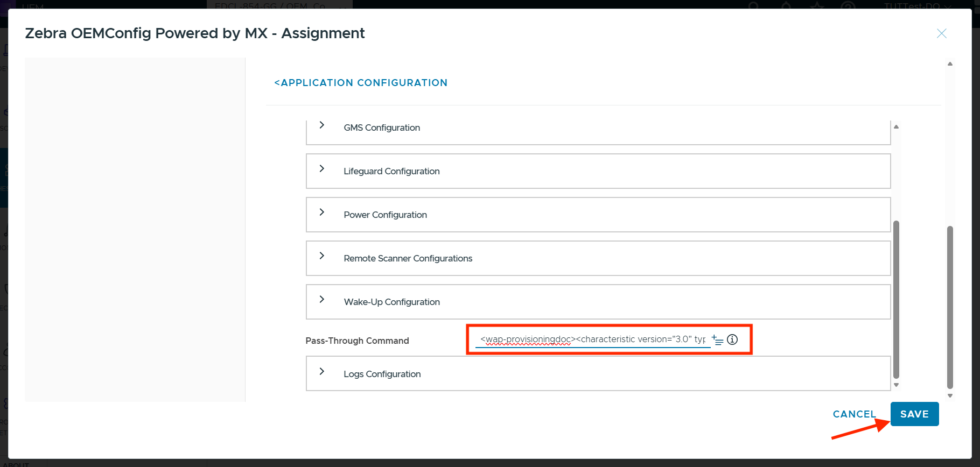Open Wake-Up Configuration using its chevron arrow
The width and height of the screenshot is (980, 467).
tap(322, 299)
